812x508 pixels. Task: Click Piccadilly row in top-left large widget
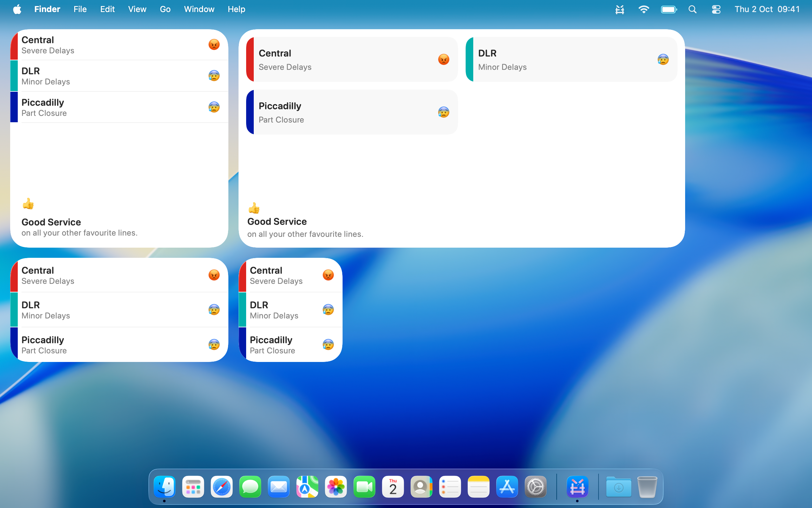click(x=119, y=107)
